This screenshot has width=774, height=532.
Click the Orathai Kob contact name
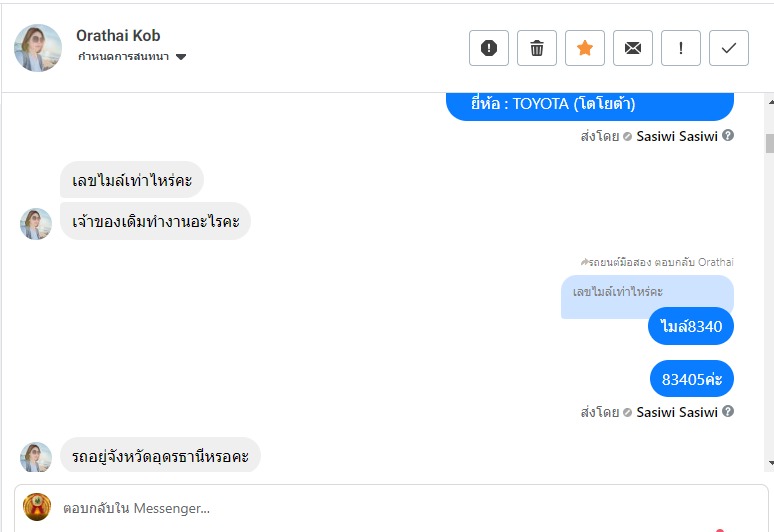click(118, 36)
